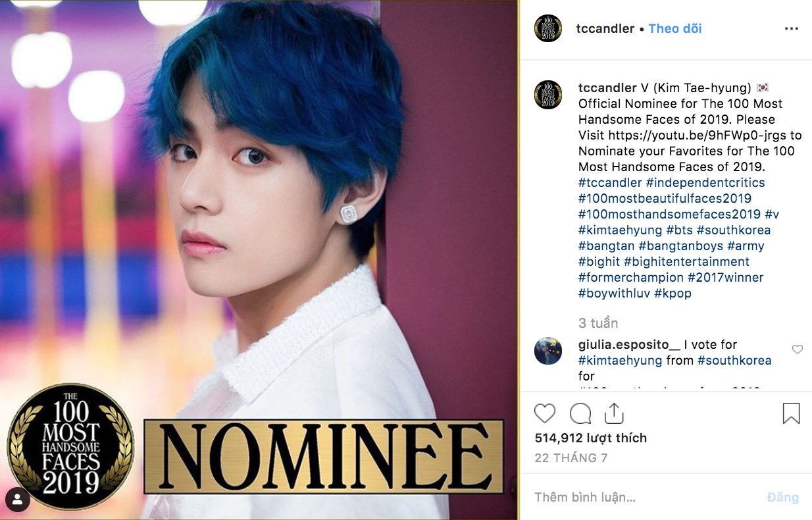Image resolution: width=812 pixels, height=520 pixels.
Task: Click the tccandler avatar beside the caption
Action: pyautogui.click(x=548, y=94)
